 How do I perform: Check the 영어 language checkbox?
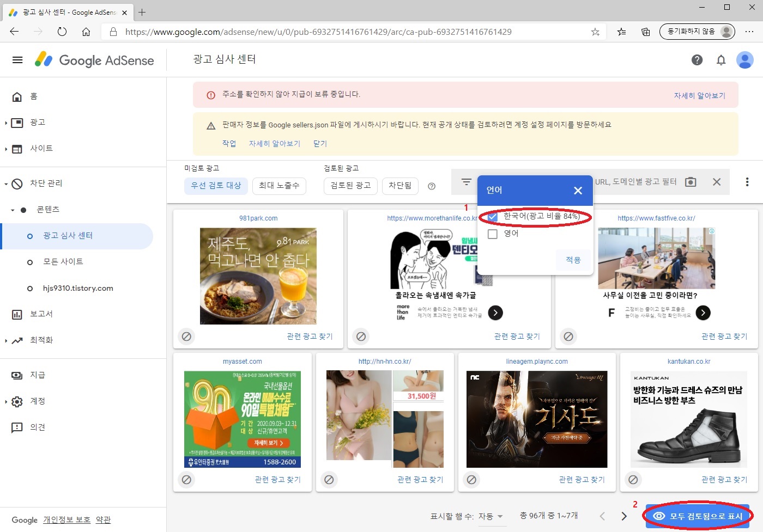pos(493,234)
